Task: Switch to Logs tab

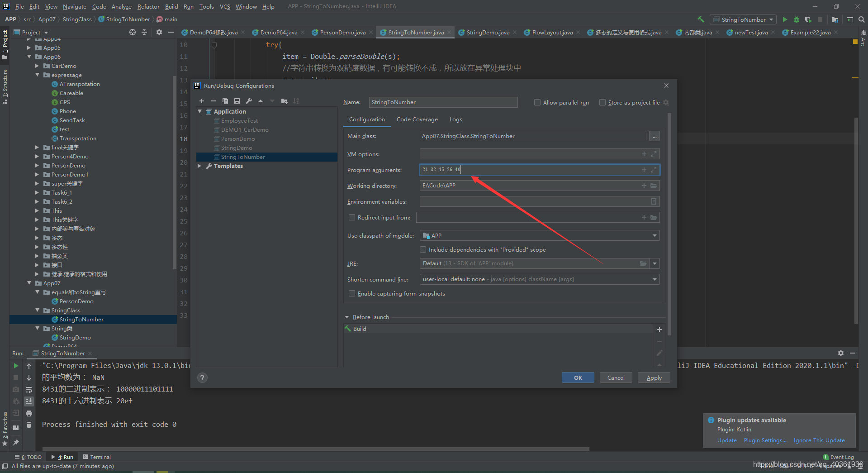Action: (455, 119)
